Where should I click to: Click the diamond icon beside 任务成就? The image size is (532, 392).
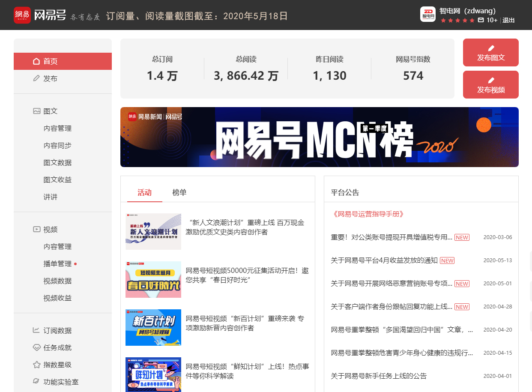[37, 347]
